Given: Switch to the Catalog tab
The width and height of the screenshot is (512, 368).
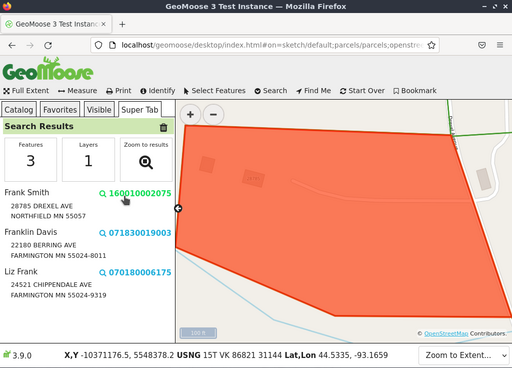Looking at the screenshot, I should [x=19, y=110].
